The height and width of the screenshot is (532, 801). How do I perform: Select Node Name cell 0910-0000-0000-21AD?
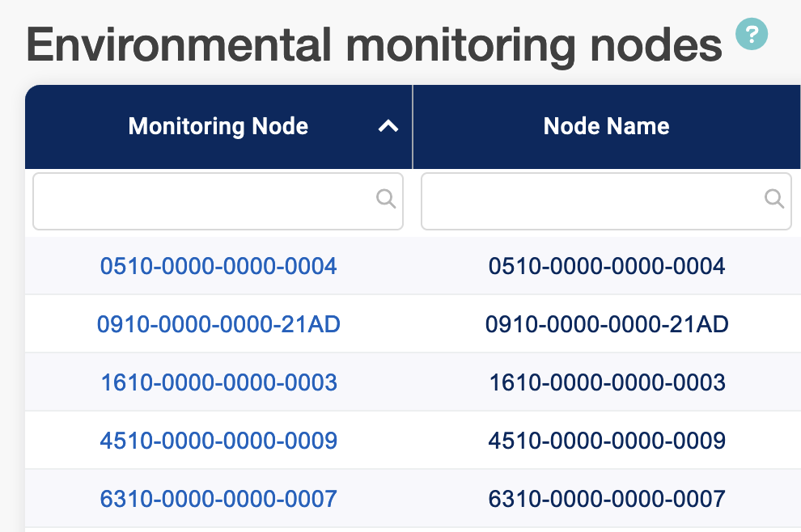pos(607,324)
